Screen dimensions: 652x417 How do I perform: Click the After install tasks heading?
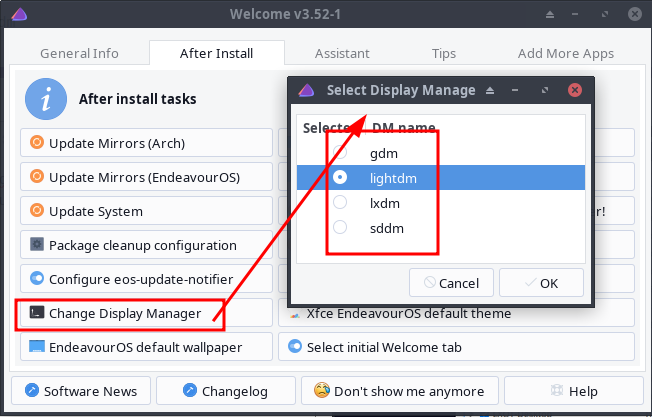138,99
